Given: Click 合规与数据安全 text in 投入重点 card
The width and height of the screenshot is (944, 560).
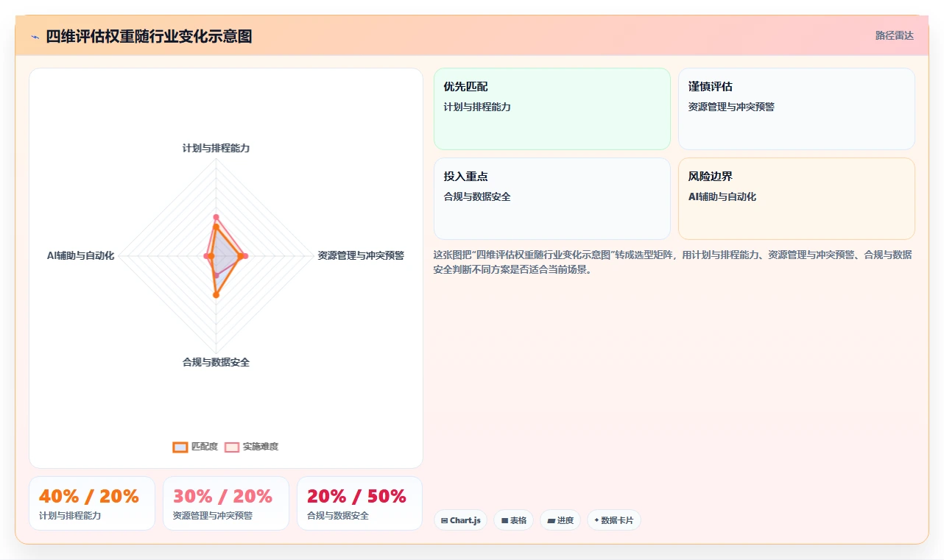Looking at the screenshot, I should (x=477, y=196).
